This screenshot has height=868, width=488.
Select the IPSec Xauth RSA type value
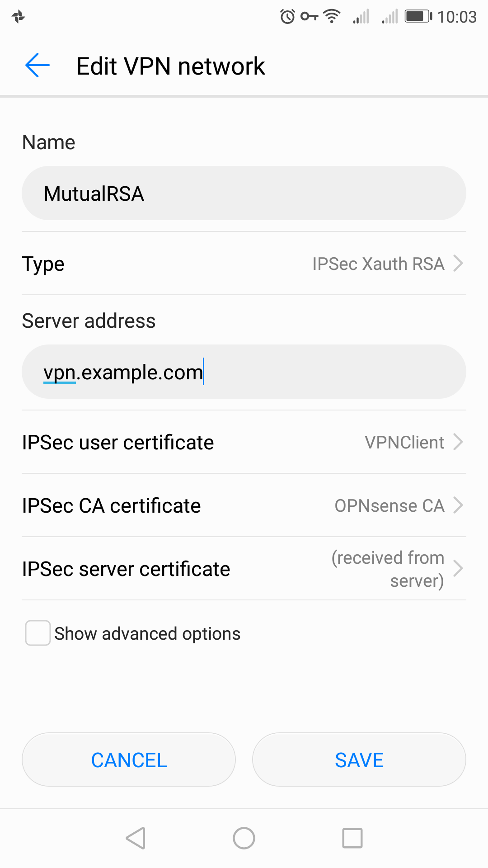pyautogui.click(x=378, y=264)
